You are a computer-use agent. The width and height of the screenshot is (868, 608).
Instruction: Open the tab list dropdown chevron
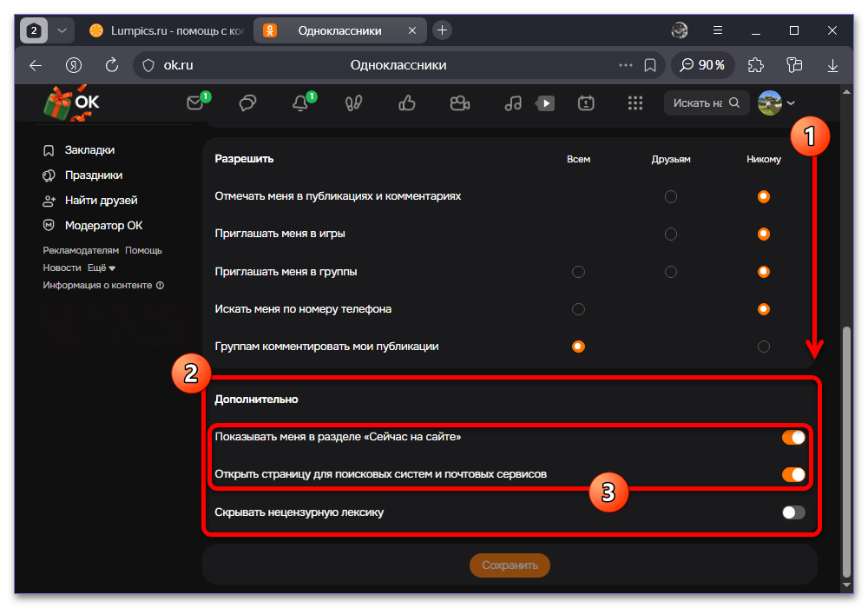click(x=62, y=30)
